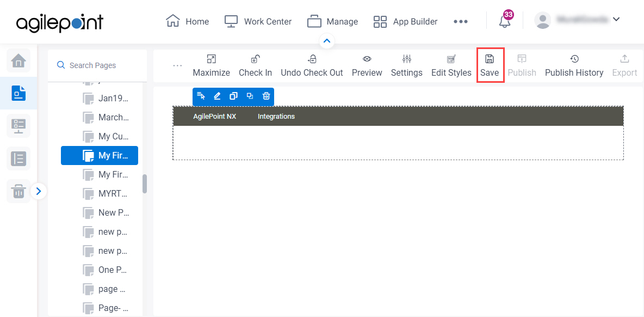644x317 pixels.
Task: Click the search magnifier icon
Action: (61, 65)
